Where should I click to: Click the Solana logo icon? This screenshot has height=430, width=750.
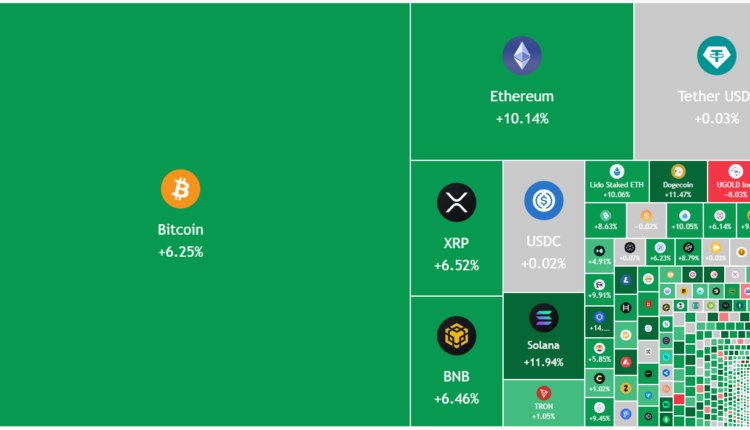544,319
